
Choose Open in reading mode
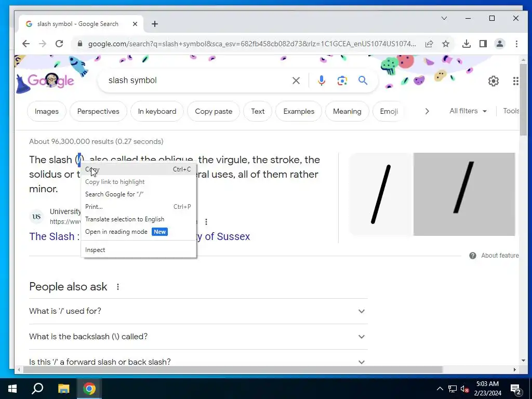coord(138,232)
